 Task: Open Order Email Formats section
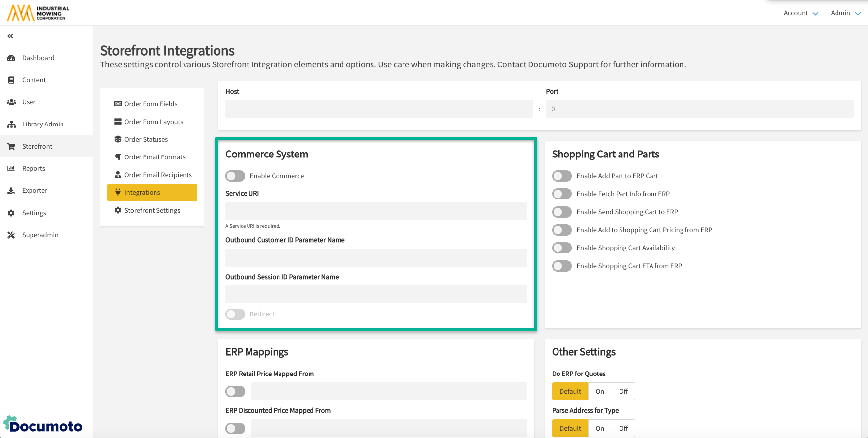(x=155, y=157)
